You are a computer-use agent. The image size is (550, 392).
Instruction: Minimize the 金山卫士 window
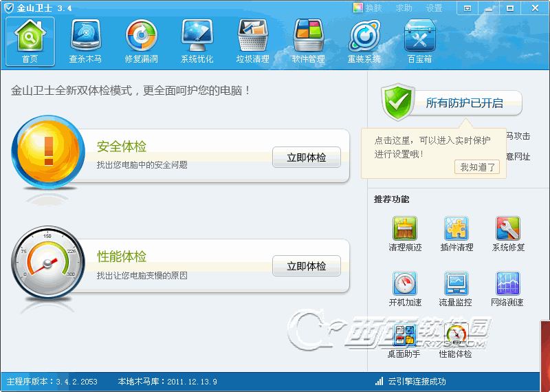point(489,8)
